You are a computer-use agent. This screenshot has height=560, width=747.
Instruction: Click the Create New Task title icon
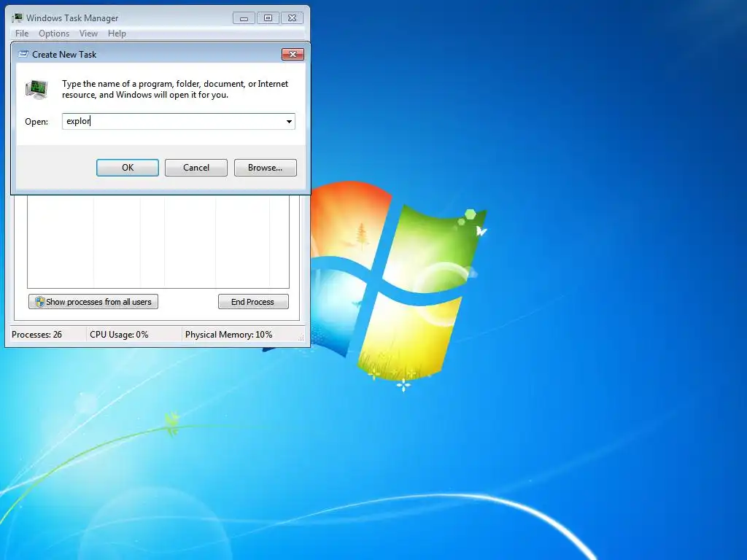[x=23, y=54]
